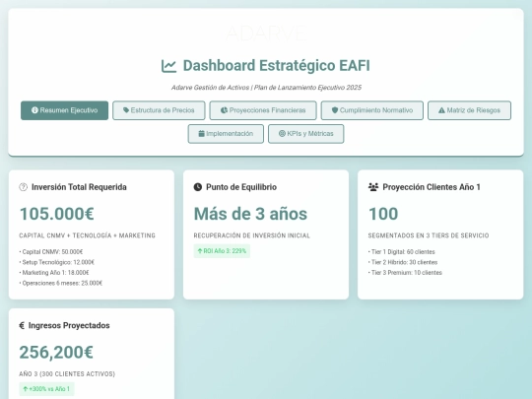Click the Proyección Clientes Año 1 heading
Viewport: 532px width, 399px height.
pyautogui.click(x=432, y=187)
